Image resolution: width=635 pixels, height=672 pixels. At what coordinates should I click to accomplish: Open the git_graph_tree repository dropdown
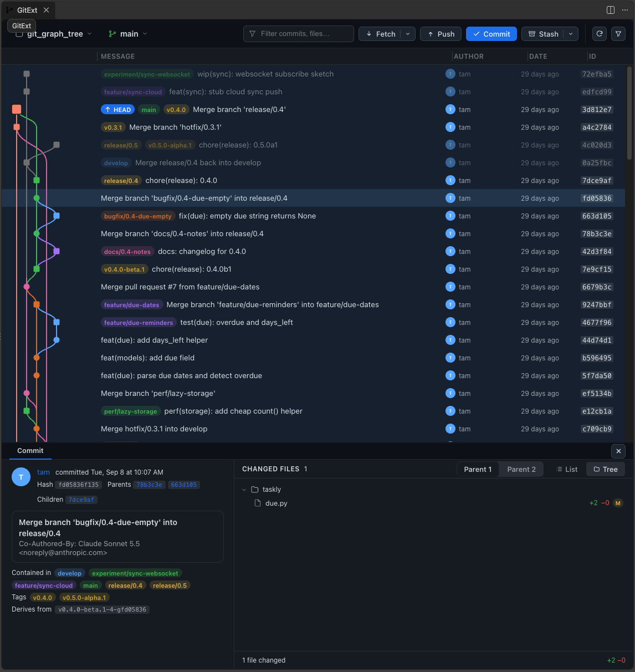click(54, 34)
